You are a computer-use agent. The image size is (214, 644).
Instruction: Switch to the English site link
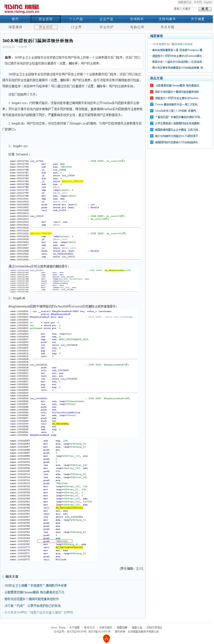207,2
